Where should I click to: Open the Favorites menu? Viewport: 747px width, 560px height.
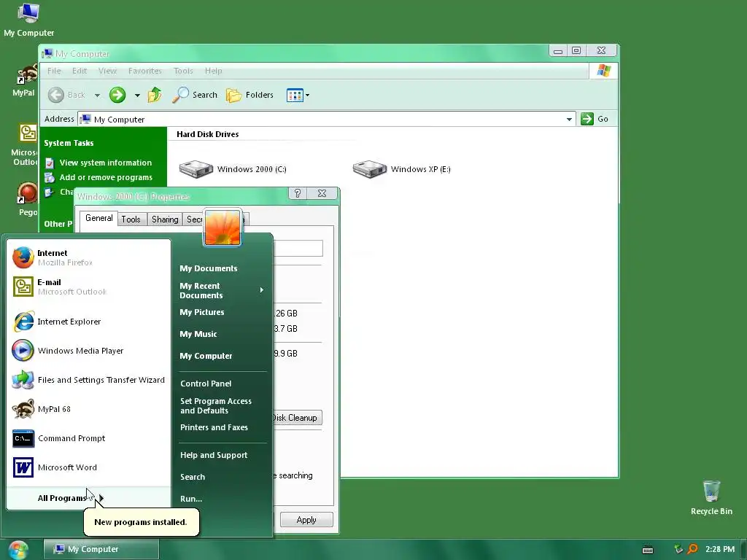pos(145,71)
